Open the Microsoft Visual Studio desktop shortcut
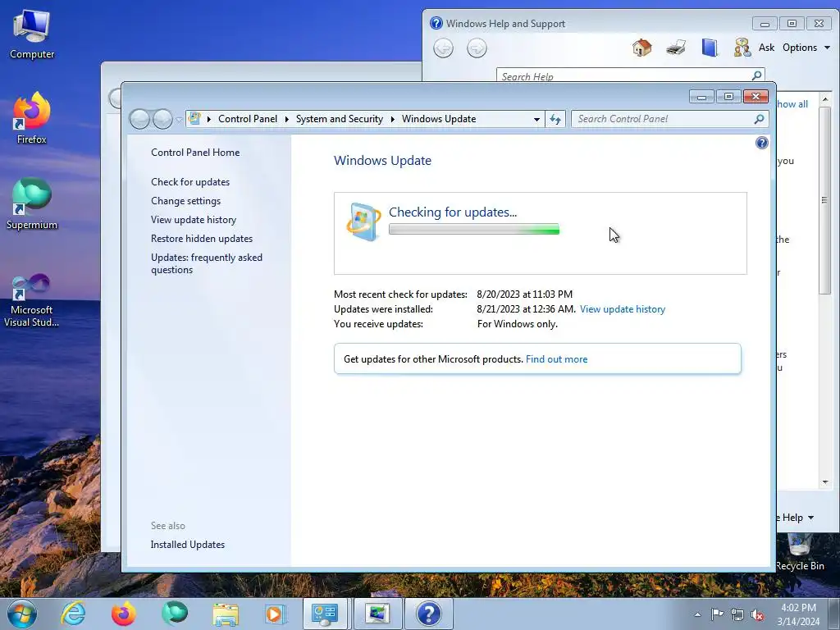The height and width of the screenshot is (630, 840). [32, 300]
